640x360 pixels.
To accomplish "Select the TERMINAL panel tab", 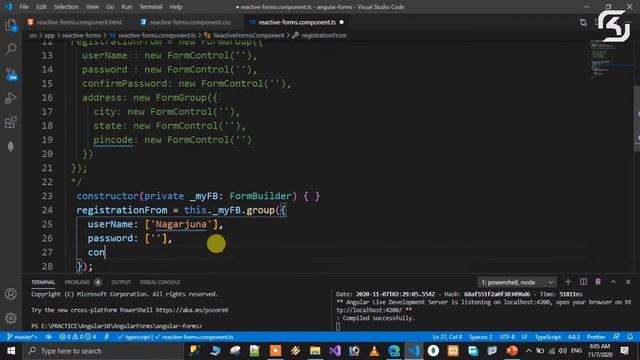I will pos(43,282).
